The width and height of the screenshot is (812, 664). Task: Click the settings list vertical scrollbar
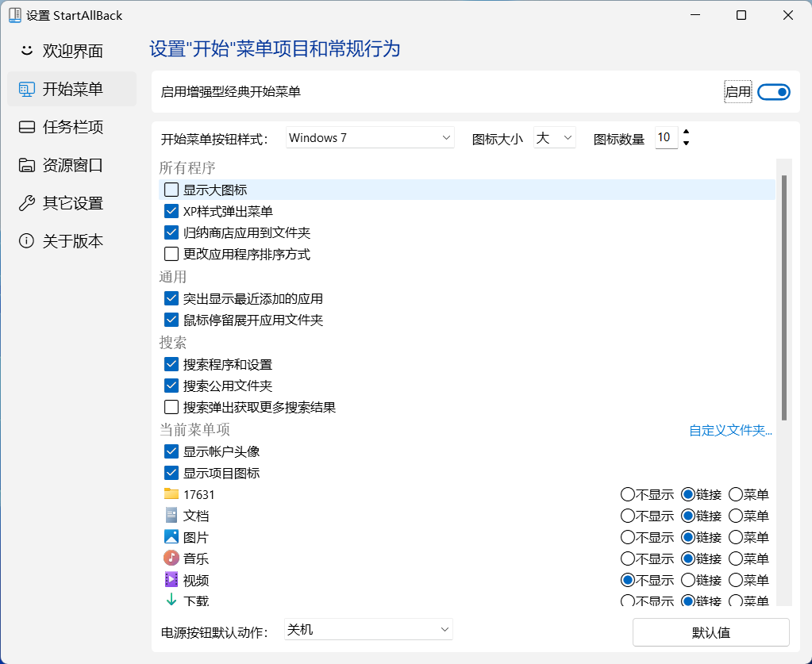[784, 297]
